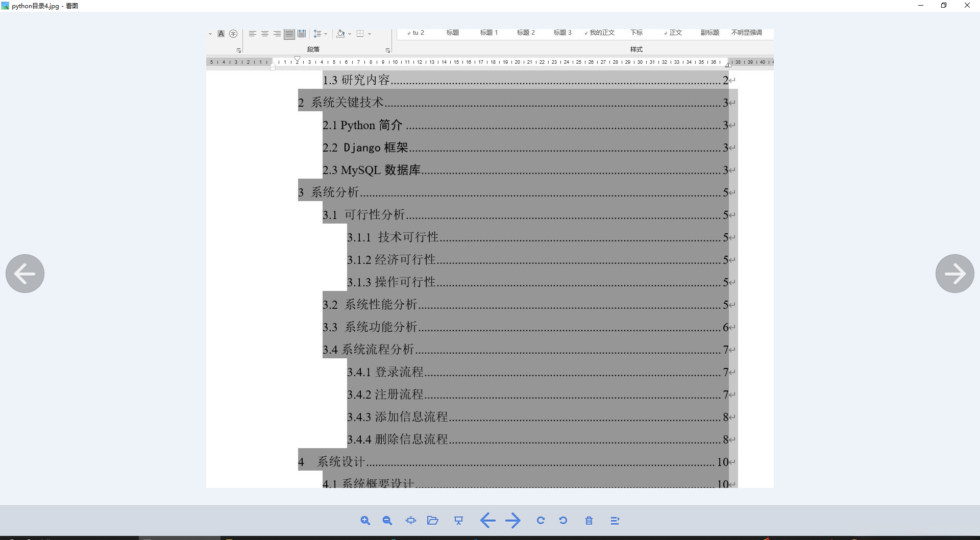
Task: Rotate the image counterclockwise
Action: pyautogui.click(x=563, y=520)
